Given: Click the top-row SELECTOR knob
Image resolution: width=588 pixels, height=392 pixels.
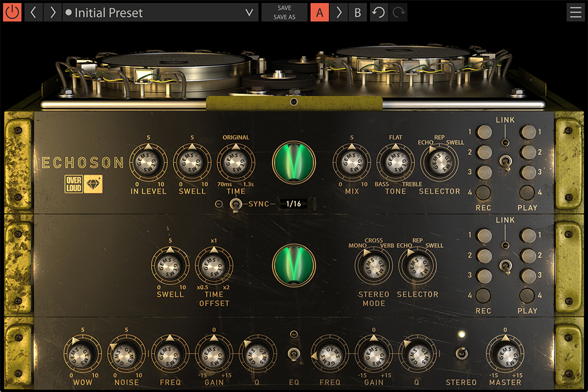Looking at the screenshot, I should tap(439, 164).
